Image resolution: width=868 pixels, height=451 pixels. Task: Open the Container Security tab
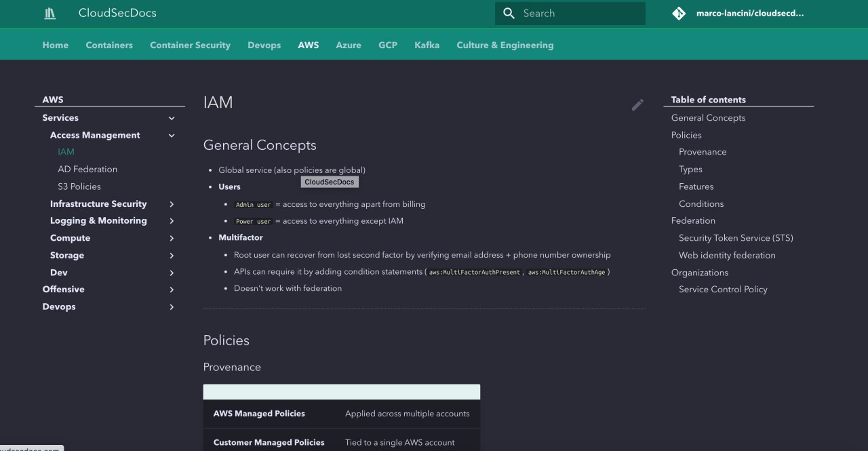tap(190, 45)
